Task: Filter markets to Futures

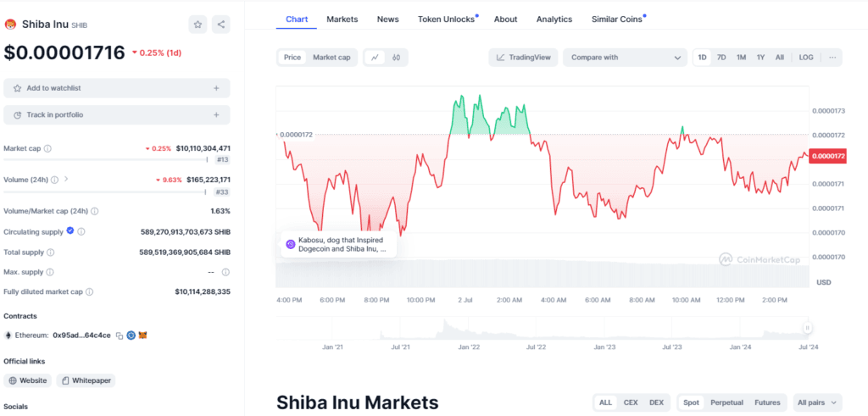Action: (x=767, y=402)
